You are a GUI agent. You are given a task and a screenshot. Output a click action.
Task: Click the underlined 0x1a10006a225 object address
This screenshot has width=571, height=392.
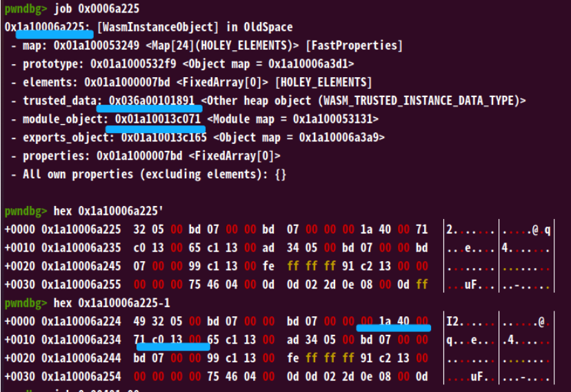[48, 28]
